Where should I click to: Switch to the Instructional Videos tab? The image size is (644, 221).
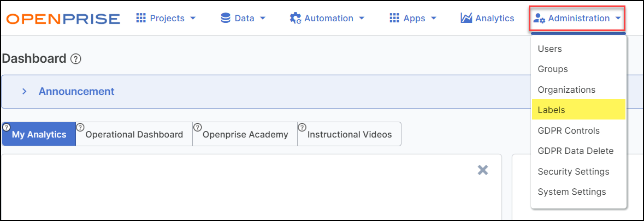click(x=350, y=134)
